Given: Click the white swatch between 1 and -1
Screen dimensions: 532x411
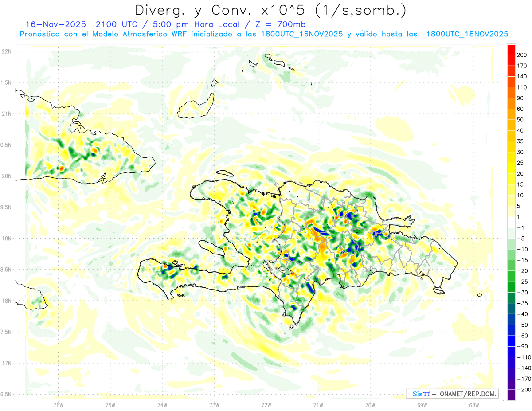Looking at the screenshot, I should pos(511,222).
